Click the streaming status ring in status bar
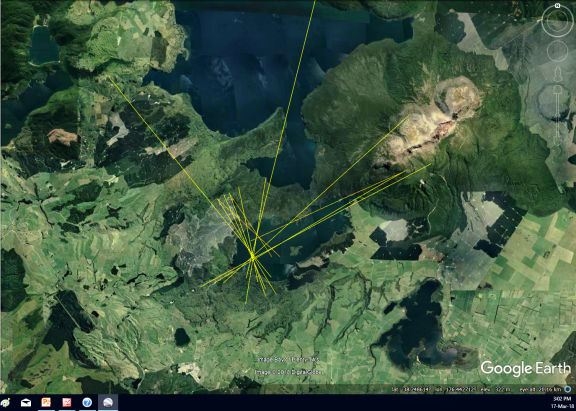The image size is (576, 411). pyautogui.click(x=569, y=389)
